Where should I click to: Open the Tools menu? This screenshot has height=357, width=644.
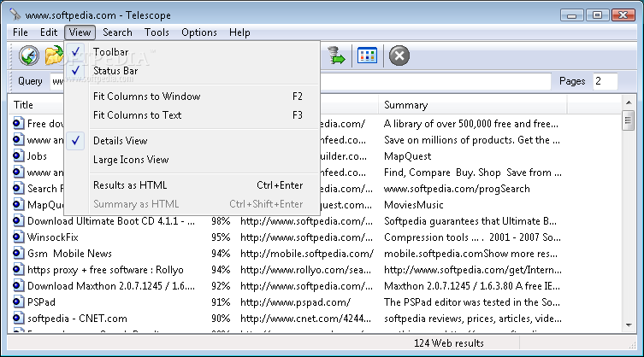pos(157,32)
